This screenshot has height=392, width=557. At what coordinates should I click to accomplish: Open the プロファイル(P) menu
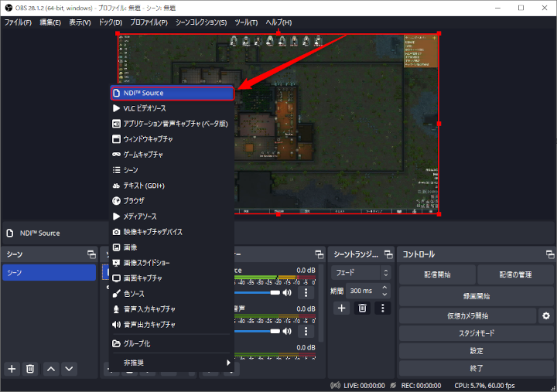[149, 22]
